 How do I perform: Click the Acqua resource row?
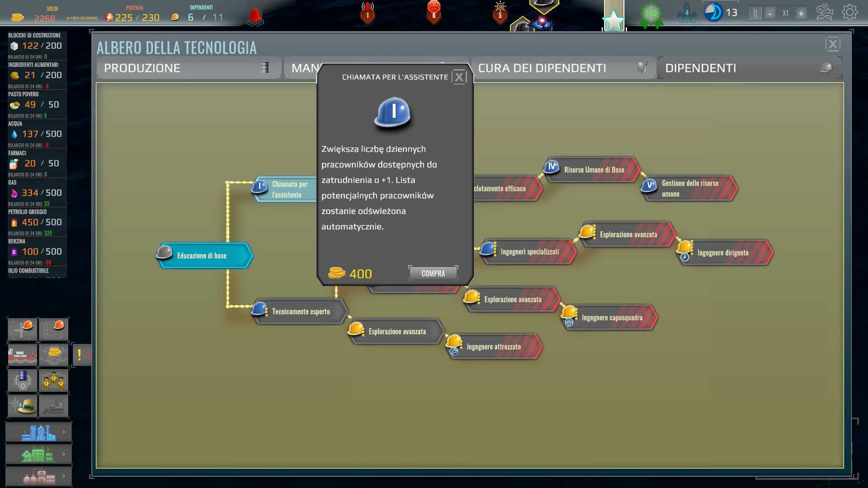(37, 134)
